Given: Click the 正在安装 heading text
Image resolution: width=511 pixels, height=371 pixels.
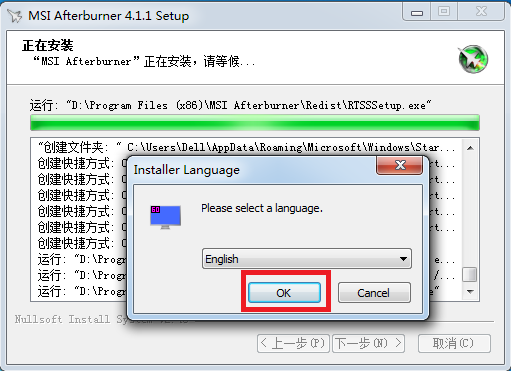Looking at the screenshot, I should point(48,45).
